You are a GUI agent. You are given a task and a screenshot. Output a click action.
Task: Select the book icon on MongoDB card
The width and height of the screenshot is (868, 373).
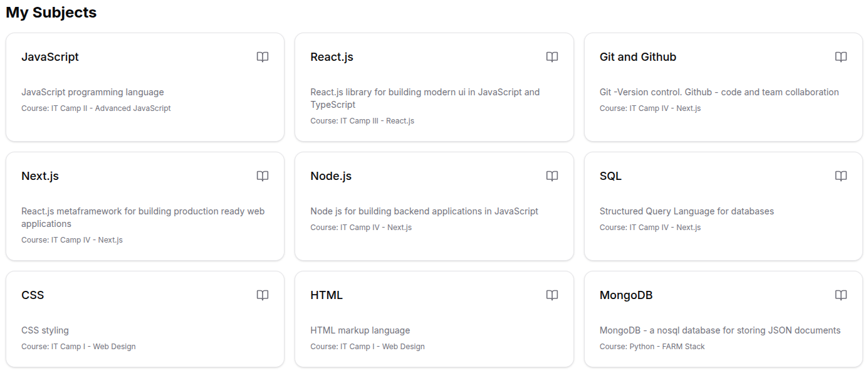pos(840,295)
